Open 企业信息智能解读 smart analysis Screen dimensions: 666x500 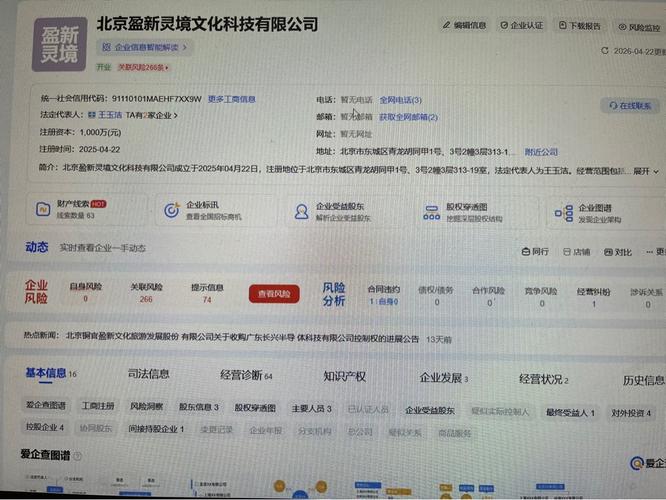click(x=144, y=47)
